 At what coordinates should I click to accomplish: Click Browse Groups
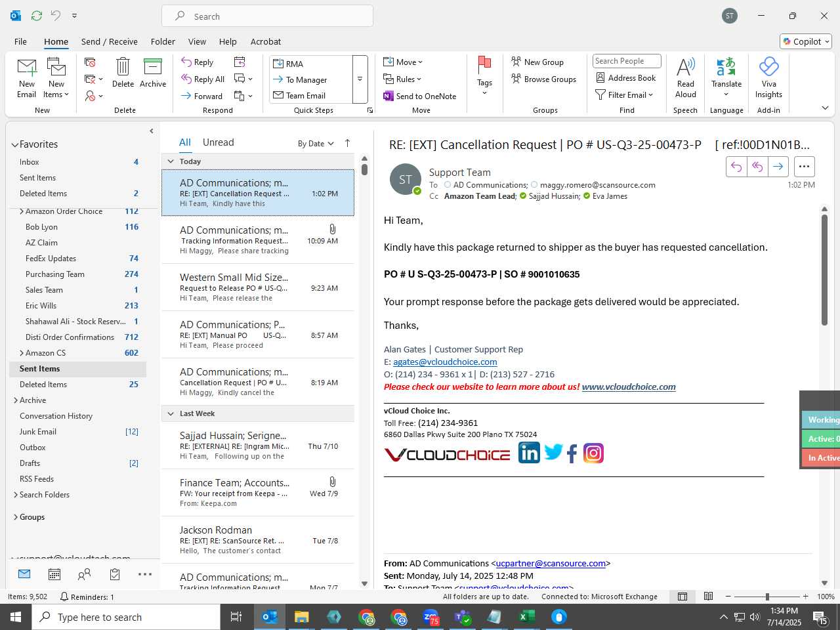tap(544, 79)
